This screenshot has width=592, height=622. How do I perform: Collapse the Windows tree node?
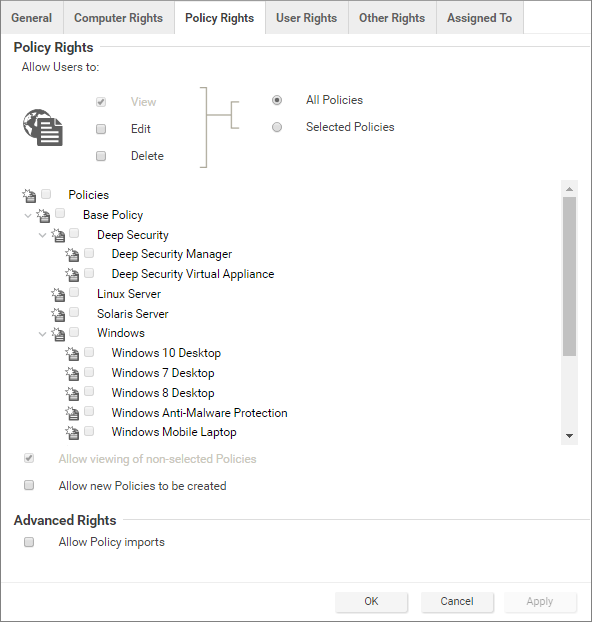pos(42,334)
